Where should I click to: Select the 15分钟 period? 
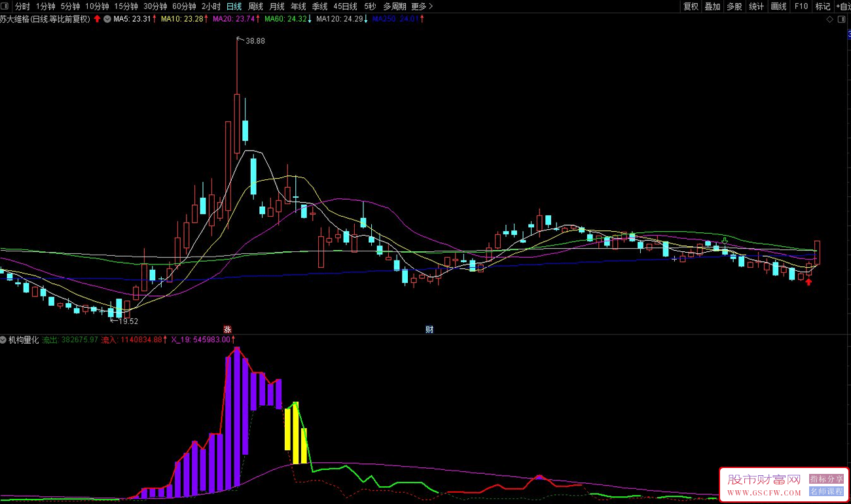click(126, 7)
